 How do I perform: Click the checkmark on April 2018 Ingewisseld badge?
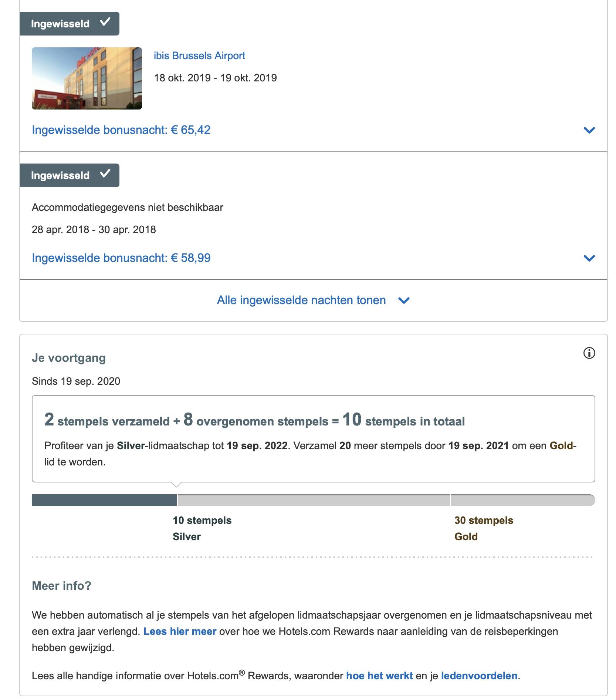[x=105, y=174]
